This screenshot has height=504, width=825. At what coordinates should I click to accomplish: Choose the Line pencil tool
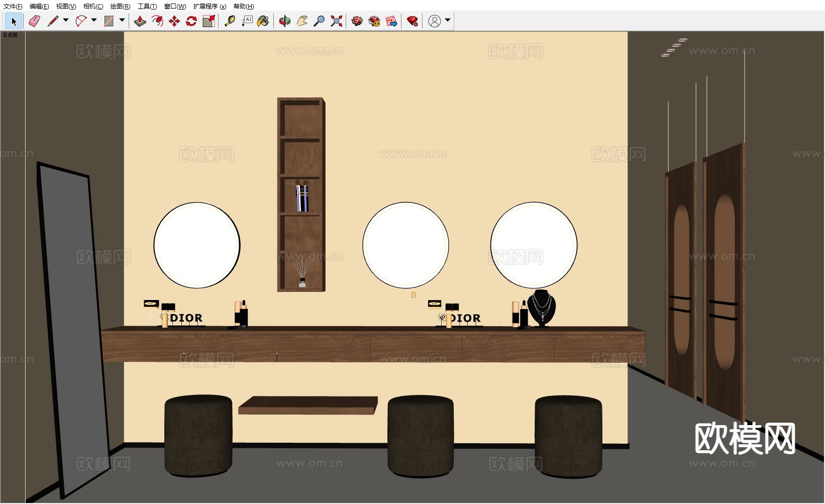coord(53,21)
